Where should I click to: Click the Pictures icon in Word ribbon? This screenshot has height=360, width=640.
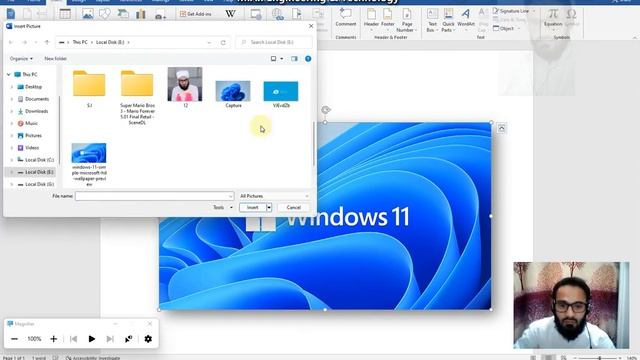(87, 14)
